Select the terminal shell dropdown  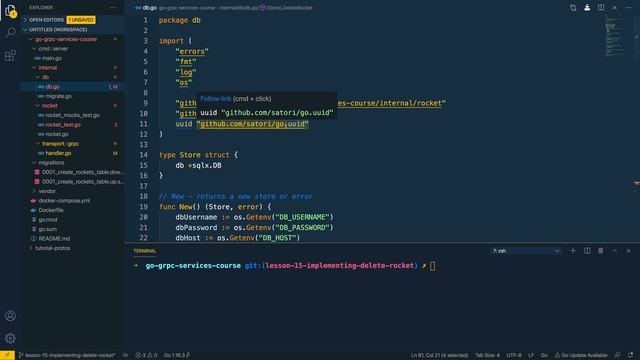(526, 251)
